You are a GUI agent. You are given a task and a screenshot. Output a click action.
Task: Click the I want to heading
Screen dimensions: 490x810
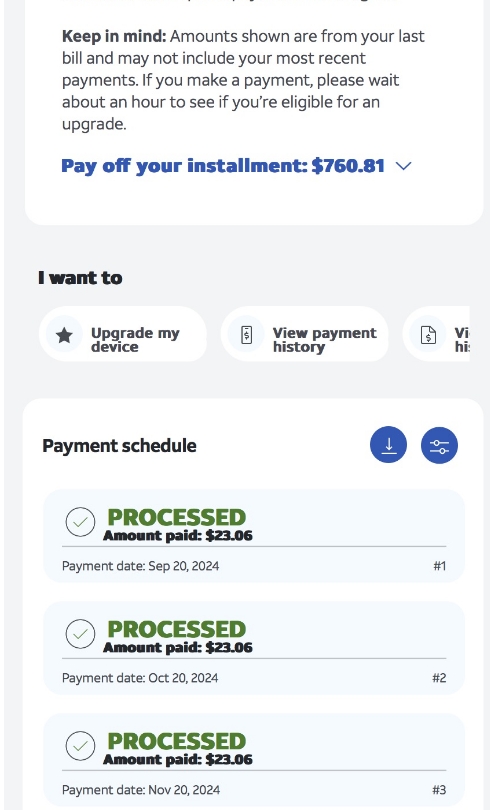pos(80,278)
